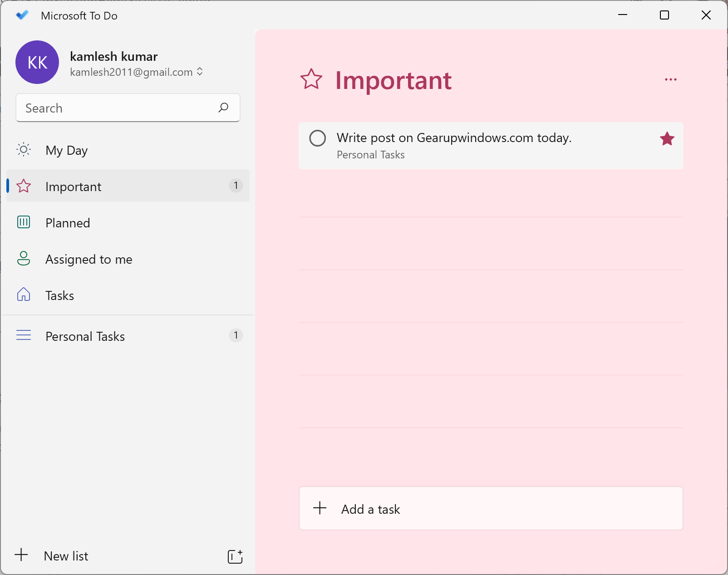The height and width of the screenshot is (575, 728).
Task: Click the Planned calendar icon
Action: tap(24, 222)
